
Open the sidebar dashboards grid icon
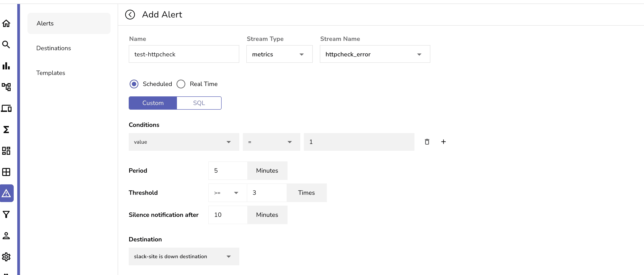click(6, 151)
